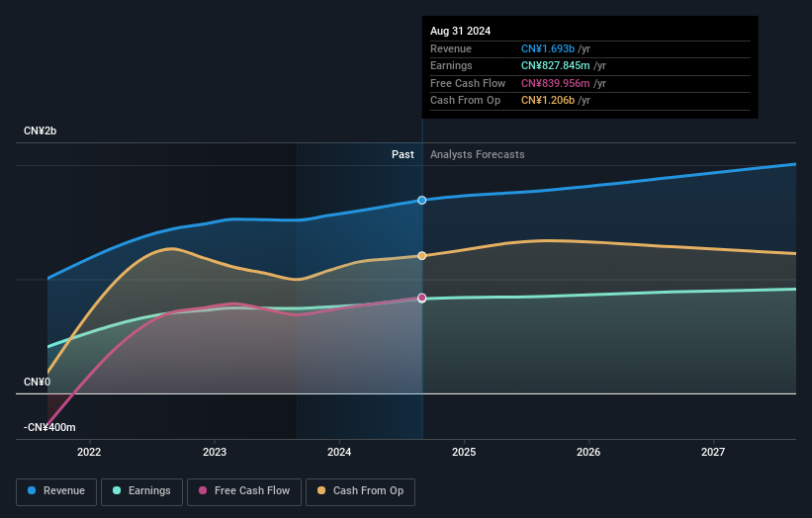
Task: Click the -CN¥400m y-axis label
Action: 49,427
